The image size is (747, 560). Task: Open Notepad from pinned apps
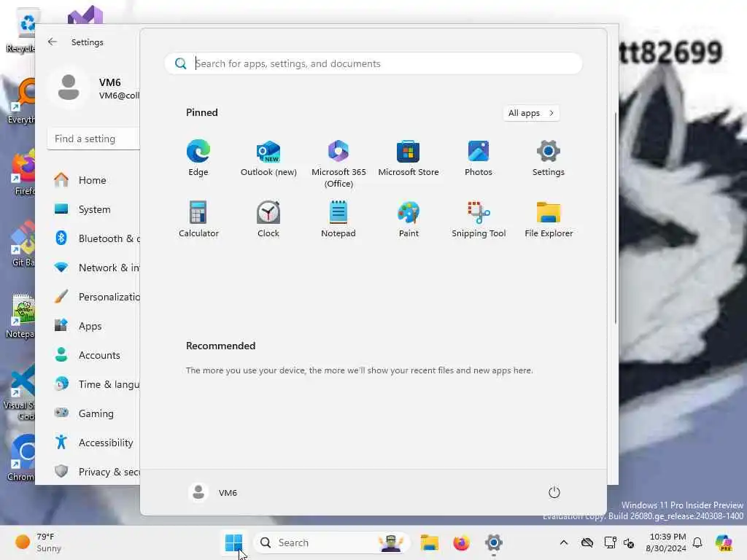click(338, 219)
